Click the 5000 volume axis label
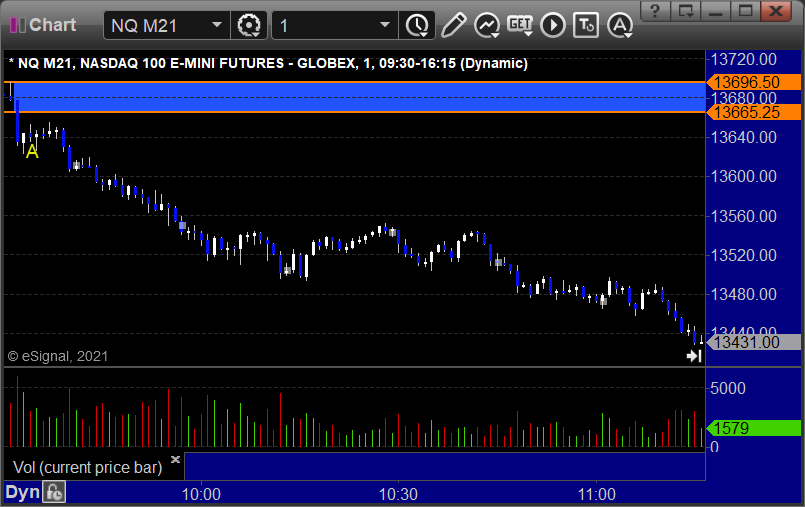The width and height of the screenshot is (805, 507). [x=727, y=388]
